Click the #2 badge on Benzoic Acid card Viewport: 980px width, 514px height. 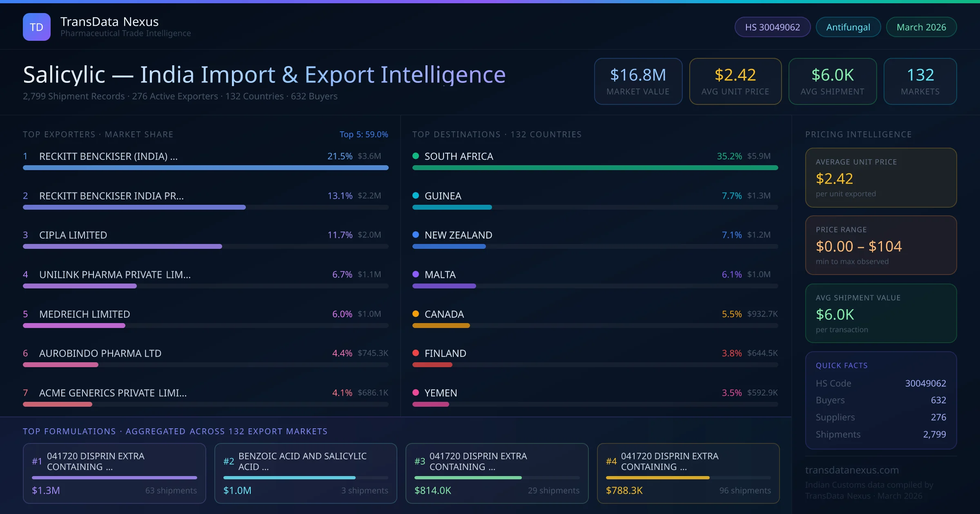point(229,461)
